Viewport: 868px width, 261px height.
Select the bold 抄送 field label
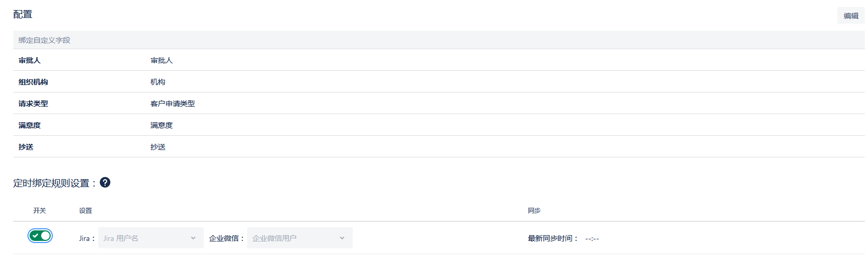point(26,147)
